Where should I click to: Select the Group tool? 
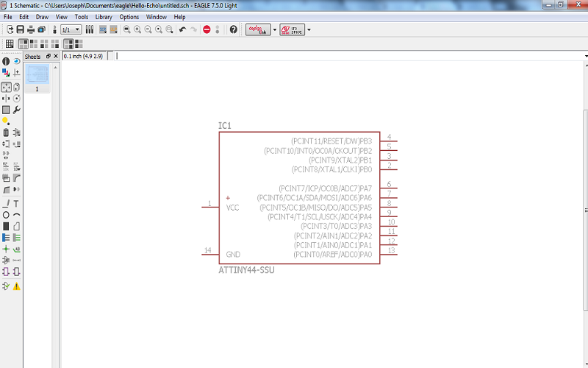pyautogui.click(x=6, y=110)
